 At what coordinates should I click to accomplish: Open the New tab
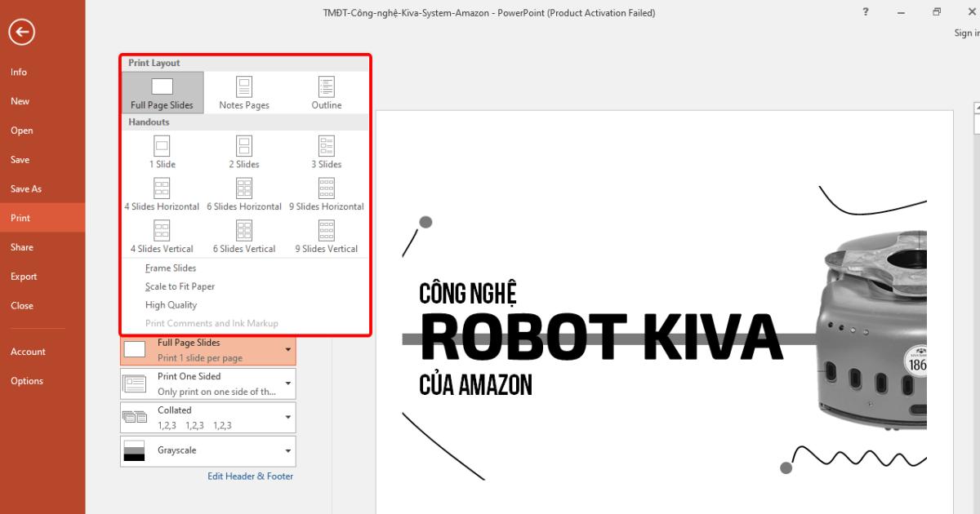click(42, 101)
